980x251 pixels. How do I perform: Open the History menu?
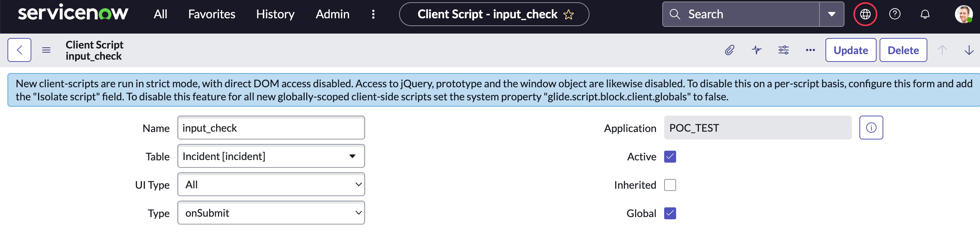275,14
